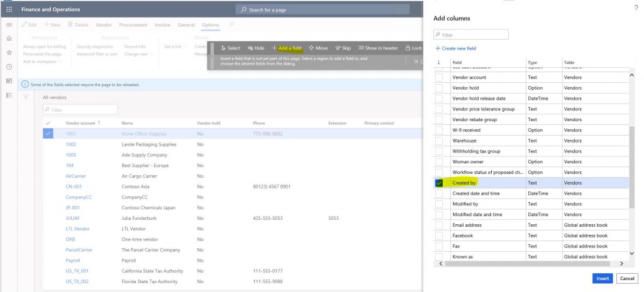Check the Modified by field checkbox
Image resolution: width=644 pixels, height=292 pixels.
[439, 204]
